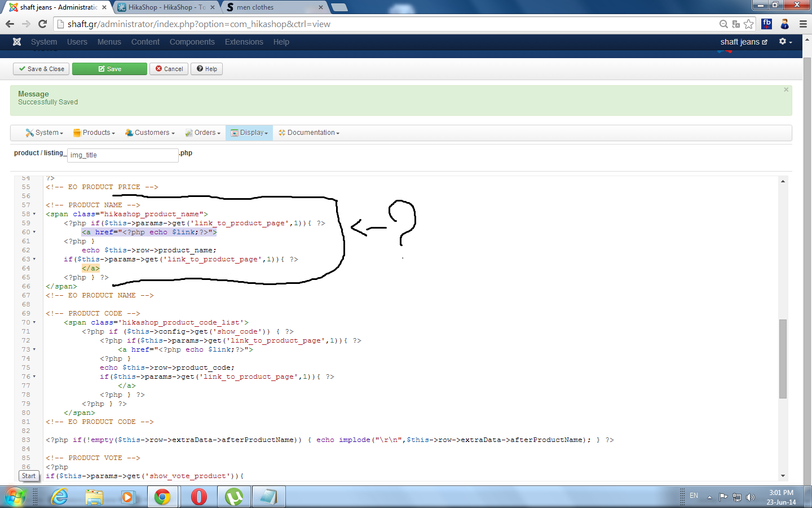The image size is (812, 508).
Task: Click the Joomla logo icon in admin bar
Action: 17,42
